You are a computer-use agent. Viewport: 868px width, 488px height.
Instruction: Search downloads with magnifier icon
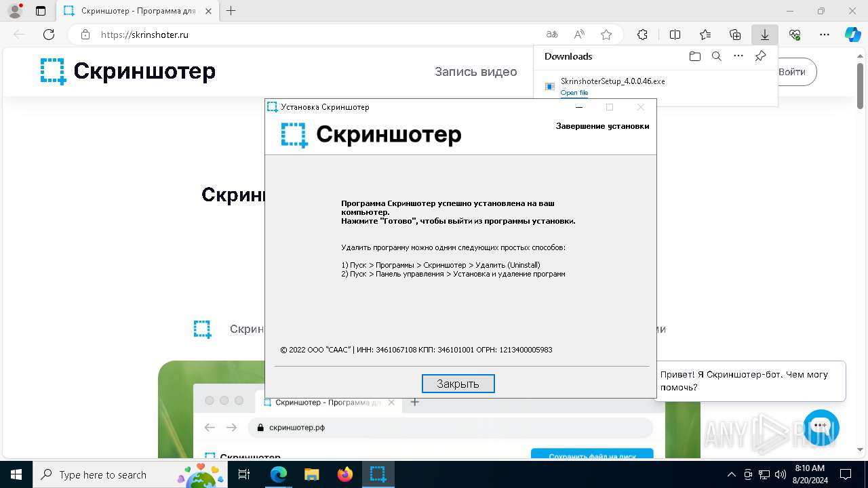[716, 56]
